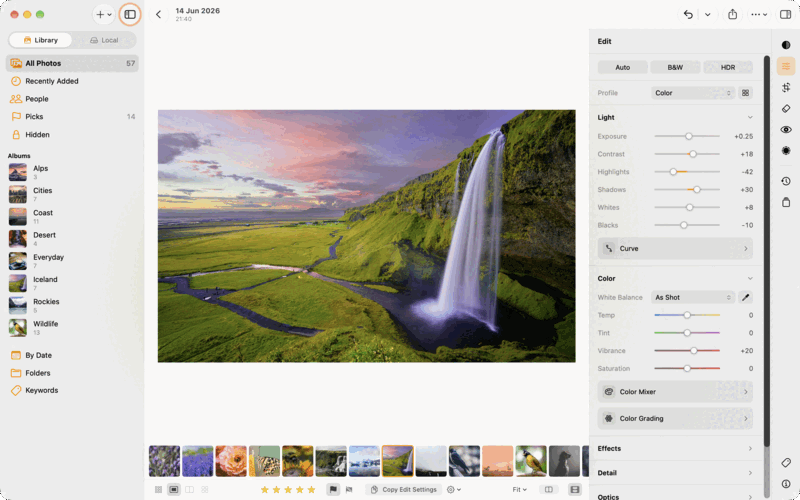Toggle the right inspector panel icon
The image size is (800, 500).
click(x=786, y=14)
